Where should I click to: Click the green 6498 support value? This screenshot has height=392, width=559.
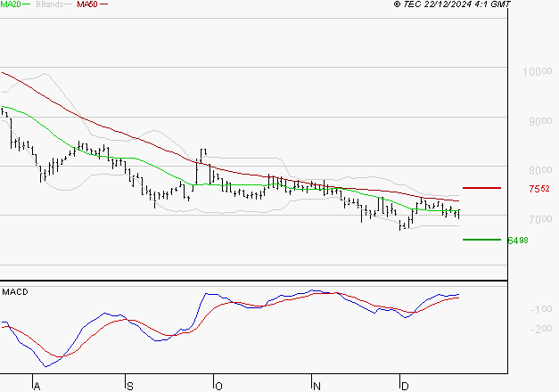[x=518, y=241]
